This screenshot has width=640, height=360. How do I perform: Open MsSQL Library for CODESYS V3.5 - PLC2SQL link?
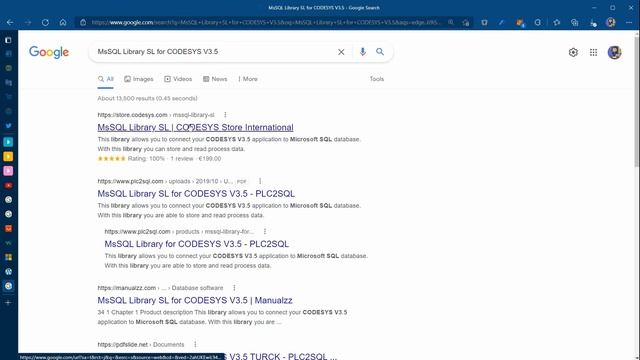[x=197, y=244]
